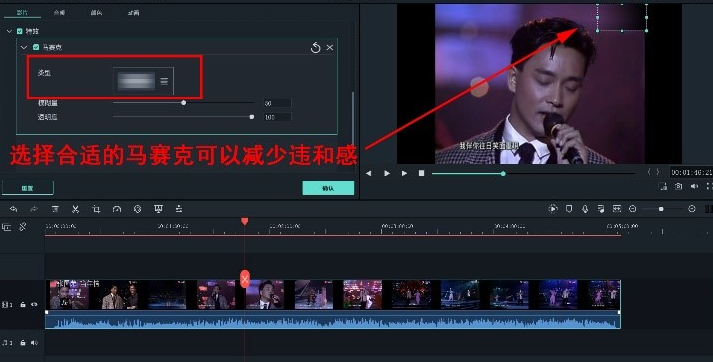The width and height of the screenshot is (713, 362).
Task: Collapse the 马赛克 mosaic section chevron
Action: (24, 47)
